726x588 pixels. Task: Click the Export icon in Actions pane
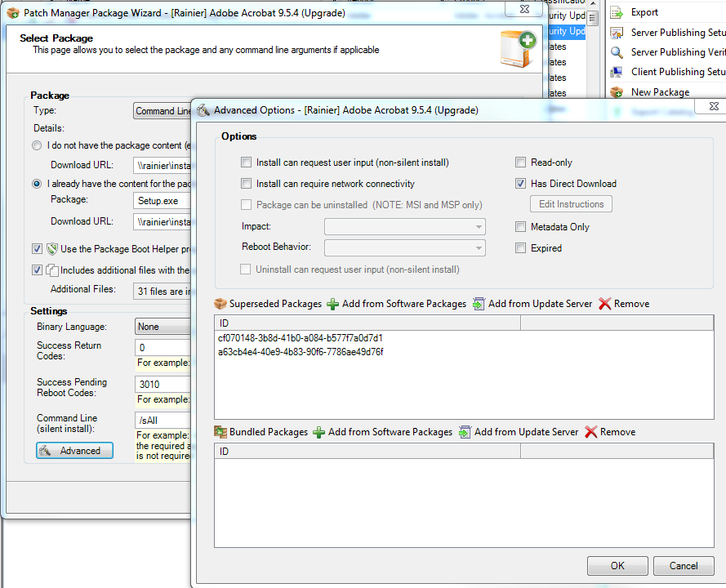click(617, 12)
